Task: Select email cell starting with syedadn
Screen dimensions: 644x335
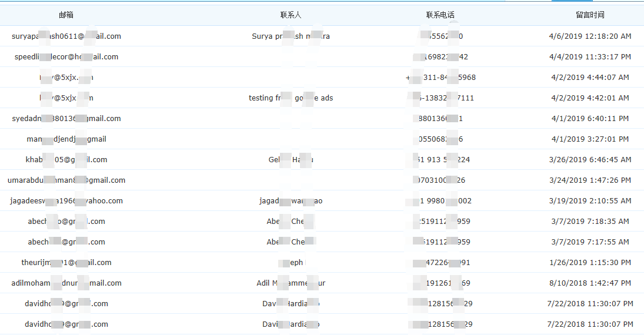Action: tap(66, 119)
